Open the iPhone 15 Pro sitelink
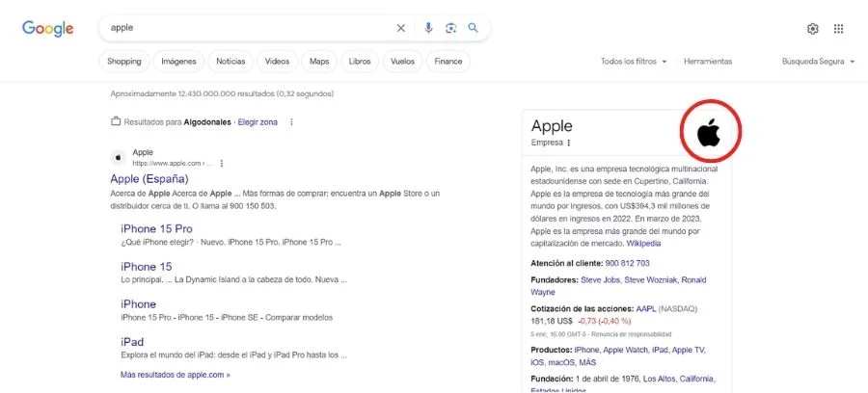 coord(156,229)
